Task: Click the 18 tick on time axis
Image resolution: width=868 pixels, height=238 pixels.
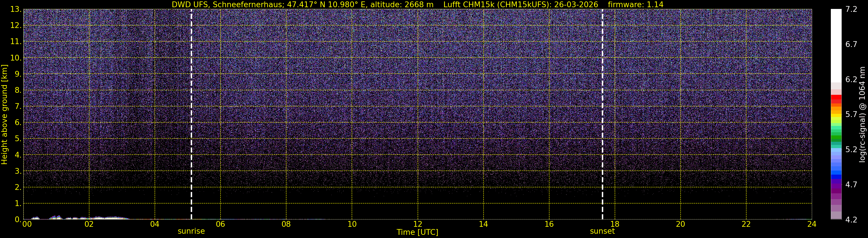Action: (614, 224)
